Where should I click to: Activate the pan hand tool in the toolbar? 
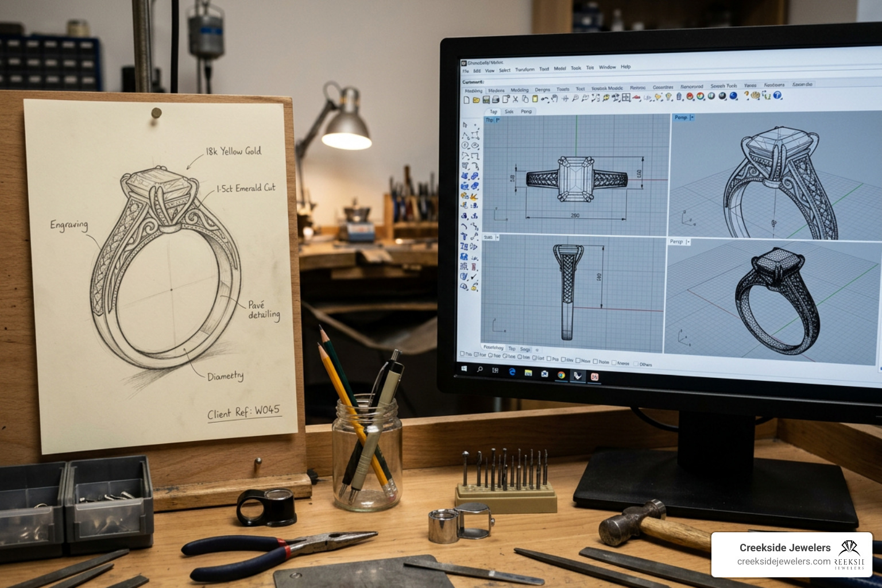pos(555,99)
